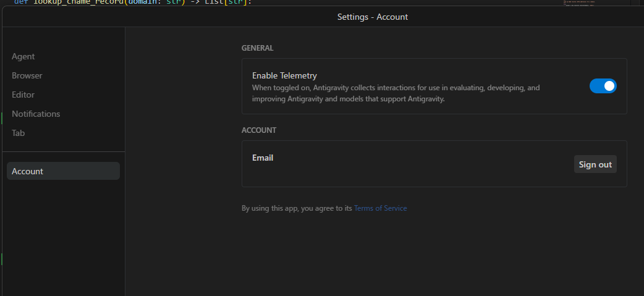Click the Settings - Account title bar

pyautogui.click(x=372, y=17)
